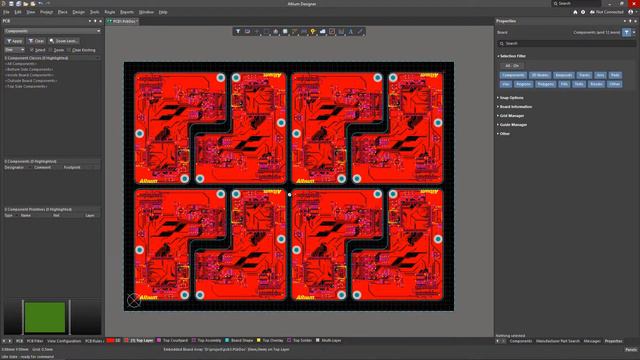Click the Properties panel filter funnel button
640x360 pixels.
(x=627, y=32)
